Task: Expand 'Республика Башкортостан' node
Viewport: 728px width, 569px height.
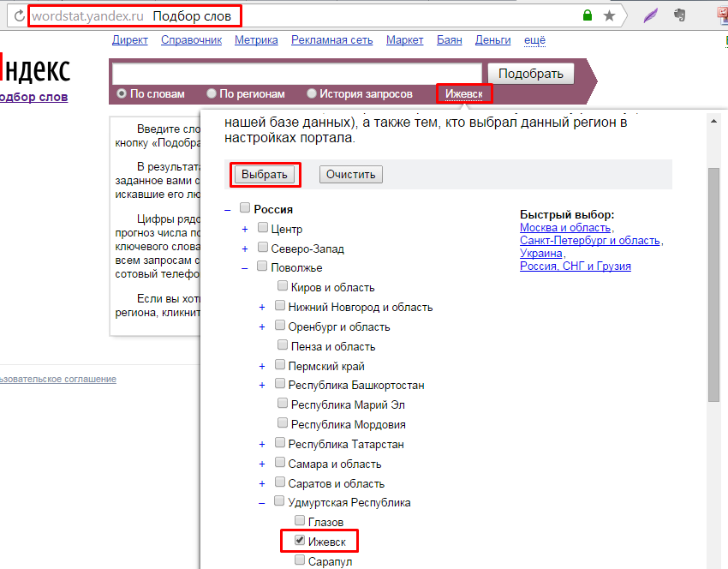Action: (262, 386)
